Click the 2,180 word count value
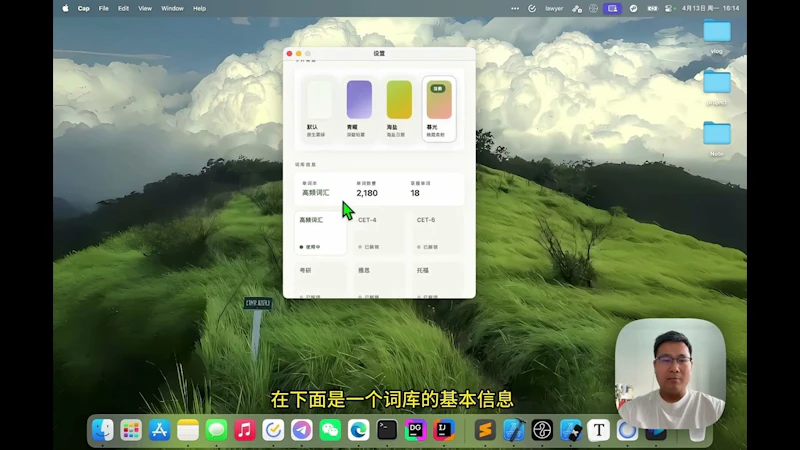The image size is (800, 450). pos(367,193)
